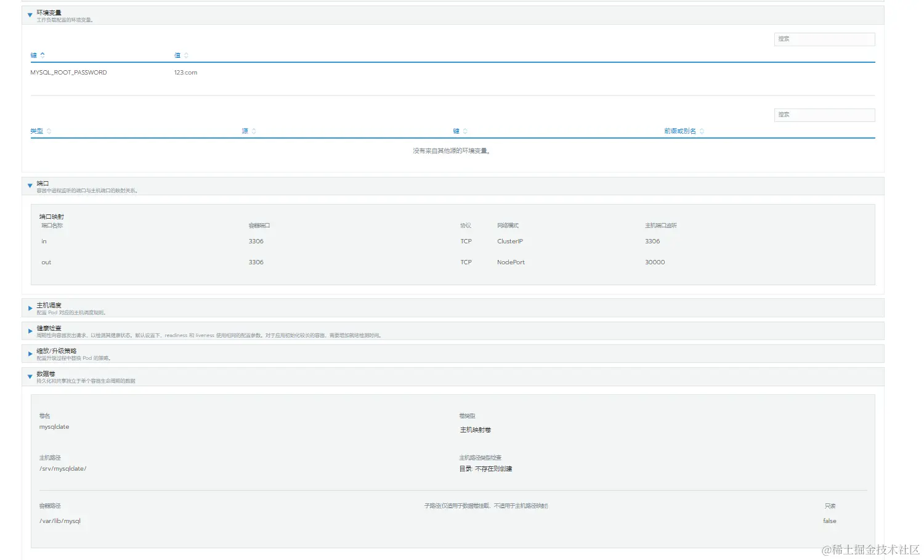
Task: Click the 没有来自其他源的环境变量 message
Action: tap(452, 151)
